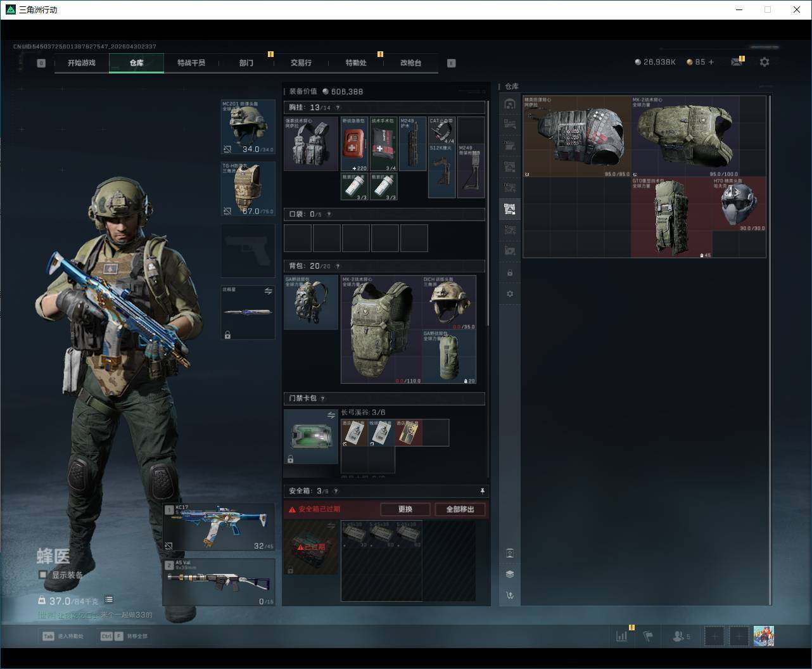The image size is (812, 669).
Task: Click the swap icon on the melee knife slot
Action: click(268, 291)
